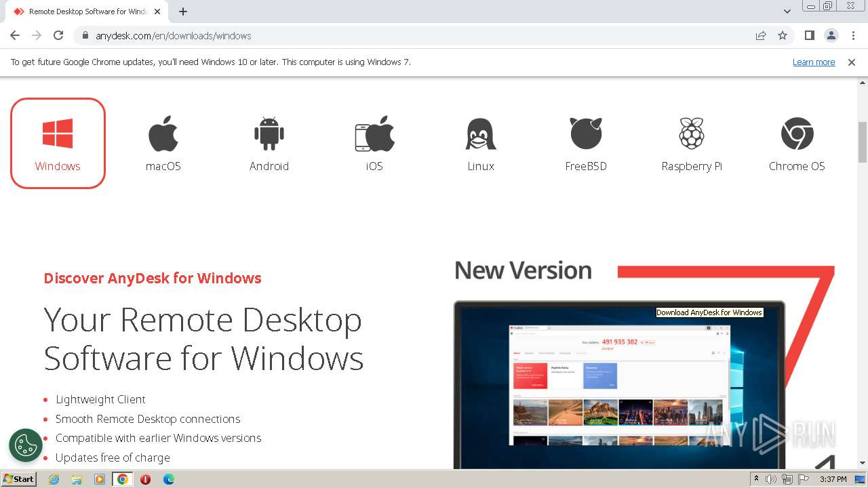The width and height of the screenshot is (868, 488).
Task: Go back to previous page
Action: point(15,35)
